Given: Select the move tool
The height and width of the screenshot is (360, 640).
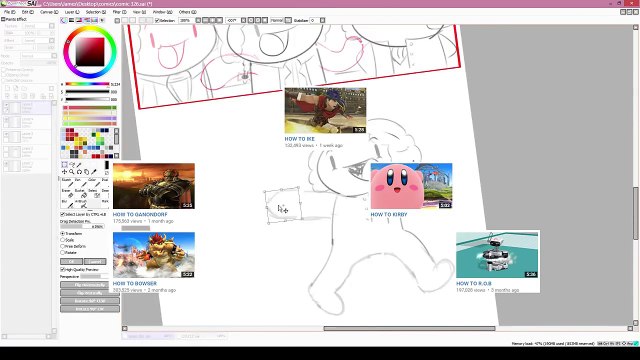Looking at the screenshot, I should pos(64,172).
